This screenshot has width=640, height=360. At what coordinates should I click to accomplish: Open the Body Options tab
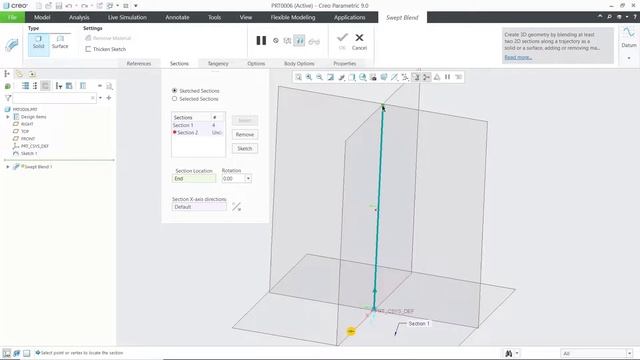[x=299, y=64]
